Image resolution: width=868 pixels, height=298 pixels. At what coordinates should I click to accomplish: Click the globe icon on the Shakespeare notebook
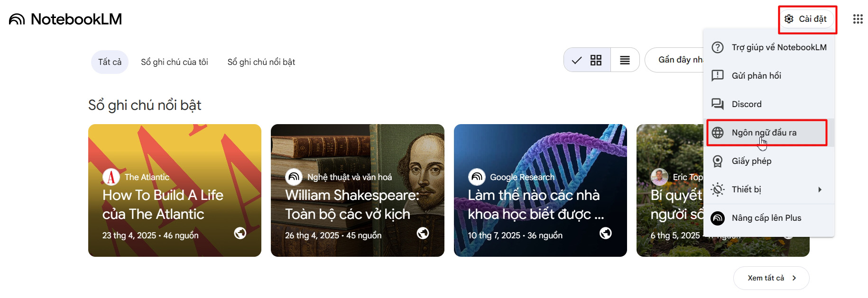click(423, 233)
